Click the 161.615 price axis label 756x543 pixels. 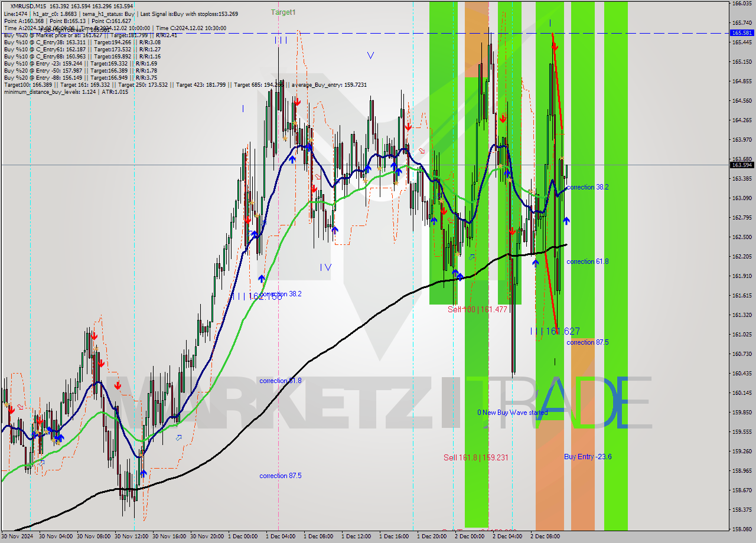pos(742,296)
